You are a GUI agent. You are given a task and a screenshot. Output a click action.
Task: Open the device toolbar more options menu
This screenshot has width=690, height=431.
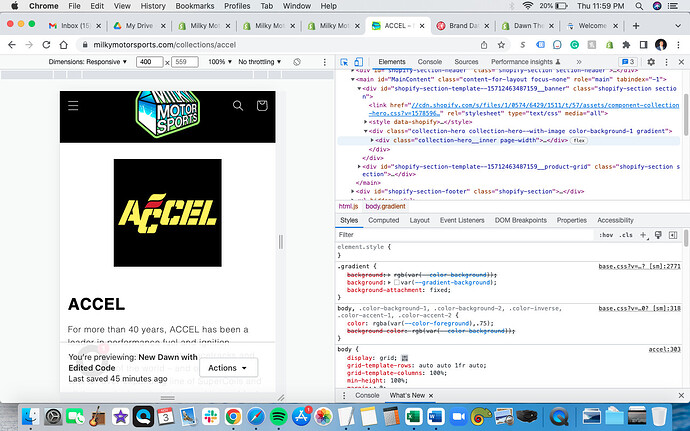click(x=325, y=62)
